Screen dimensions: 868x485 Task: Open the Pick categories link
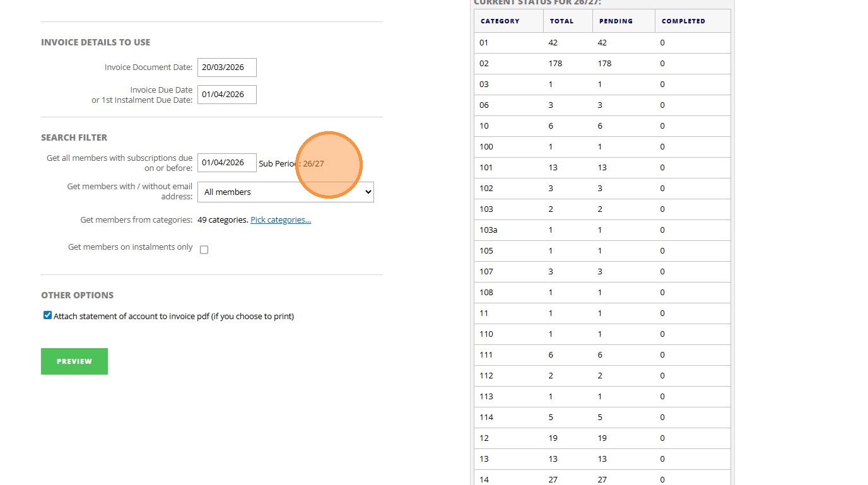pos(281,220)
